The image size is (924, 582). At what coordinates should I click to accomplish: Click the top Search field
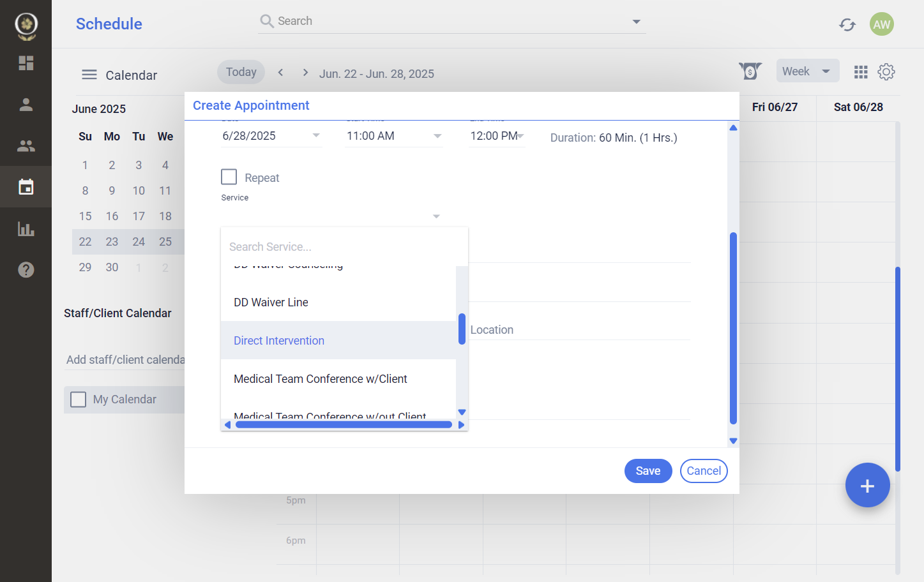point(451,21)
